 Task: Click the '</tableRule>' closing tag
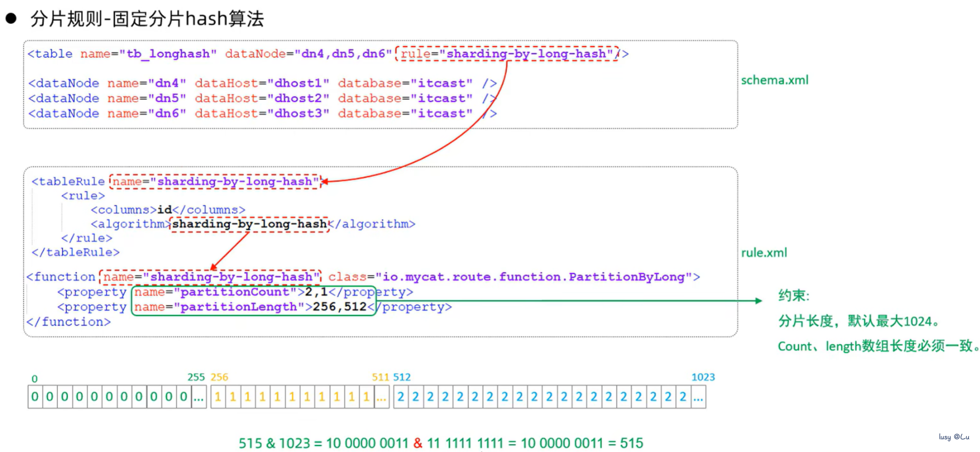click(75, 253)
